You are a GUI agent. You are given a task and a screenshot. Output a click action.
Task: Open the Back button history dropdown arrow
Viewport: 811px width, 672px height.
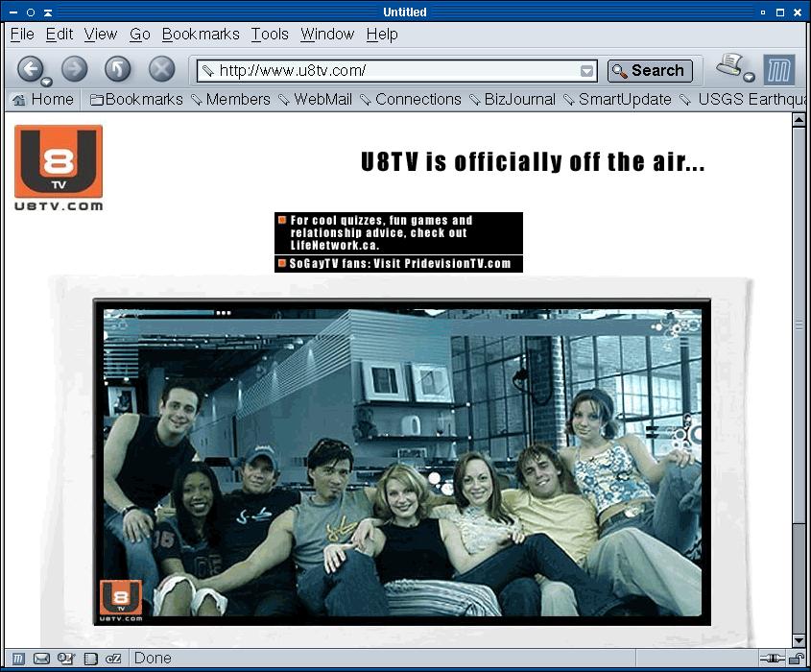47,82
